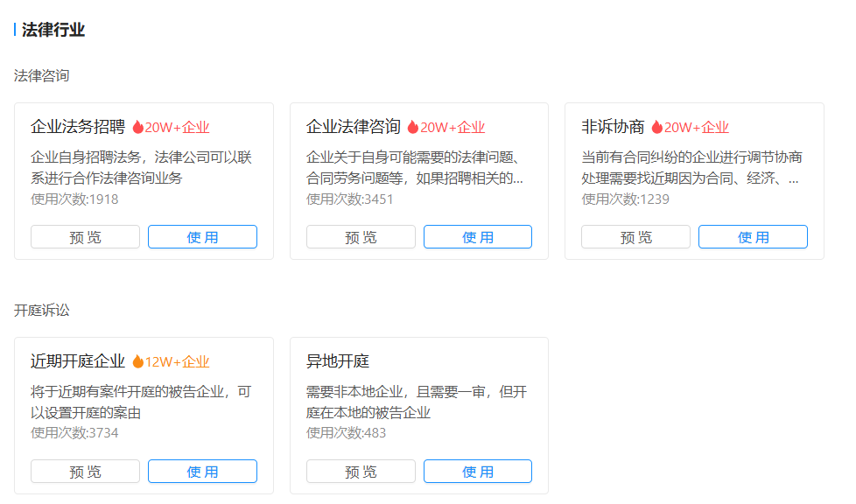856x504 pixels.
Task: Click the 近期开庭企业 card title
Action: point(78,360)
